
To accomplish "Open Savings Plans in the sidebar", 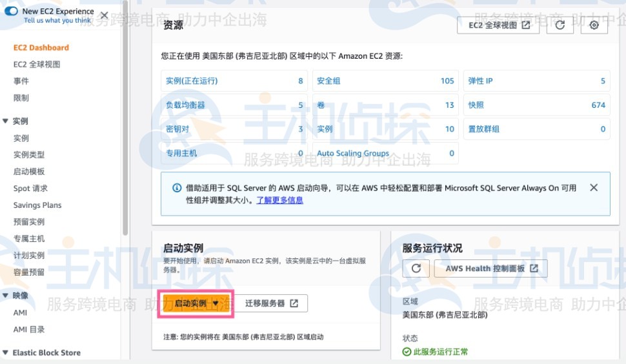I will 37,205.
